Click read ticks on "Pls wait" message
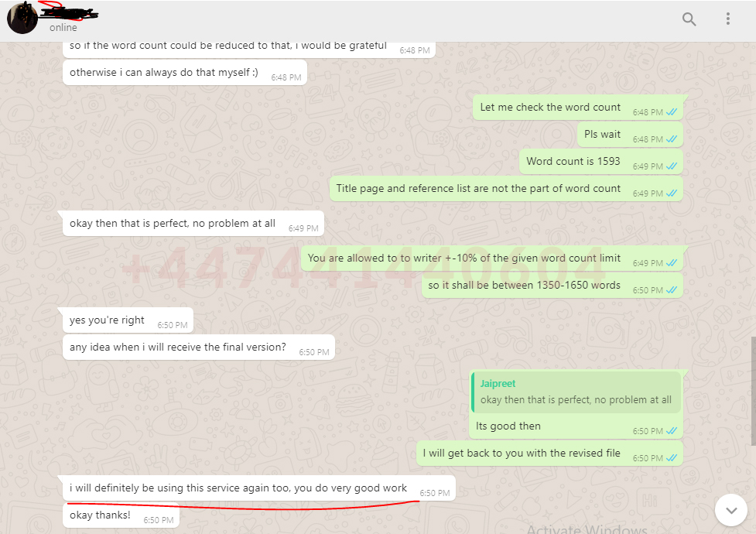The height and width of the screenshot is (534, 756). pos(672,139)
